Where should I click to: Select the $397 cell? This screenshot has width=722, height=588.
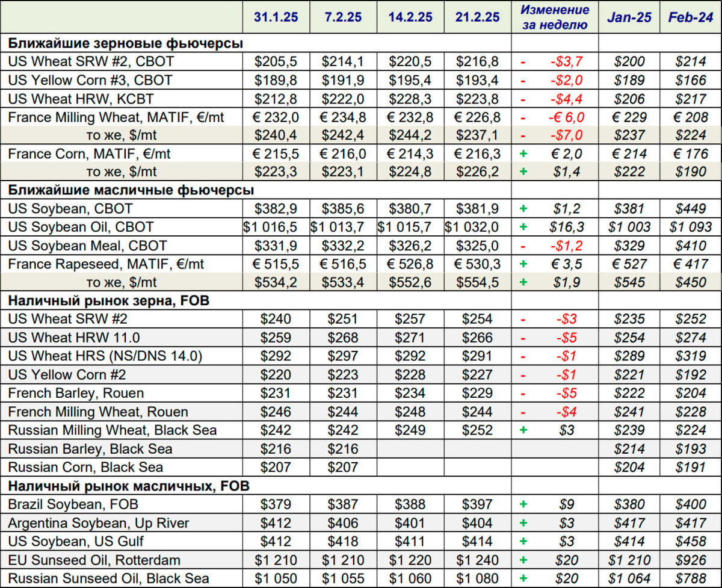pyautogui.click(x=478, y=504)
